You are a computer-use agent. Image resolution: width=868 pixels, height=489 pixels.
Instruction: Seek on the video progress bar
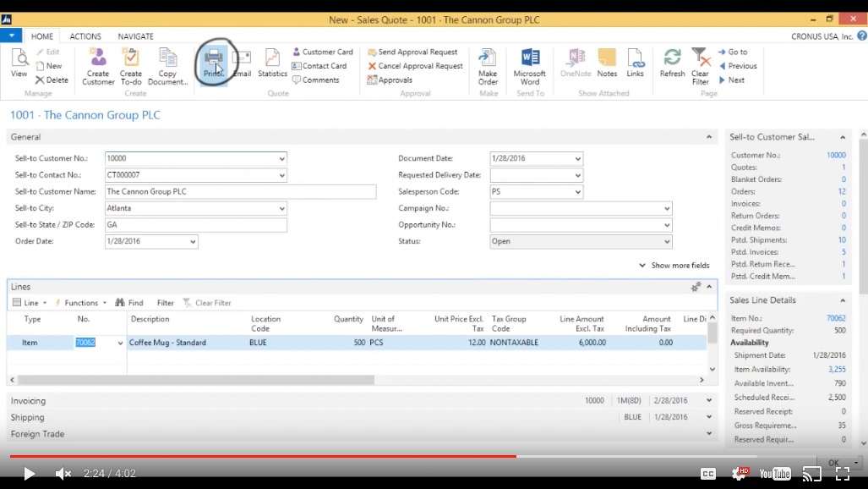point(434,456)
